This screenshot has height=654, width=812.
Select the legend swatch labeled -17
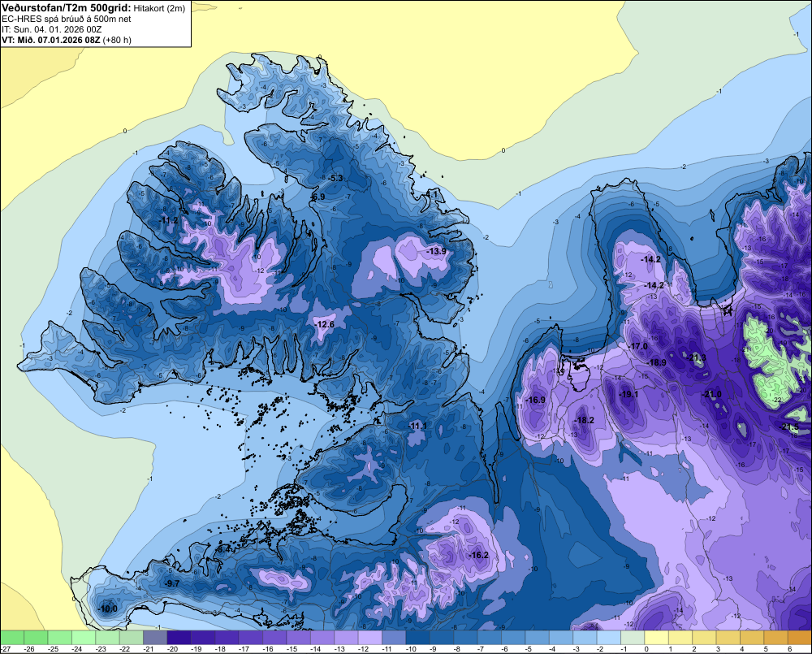coord(250,638)
